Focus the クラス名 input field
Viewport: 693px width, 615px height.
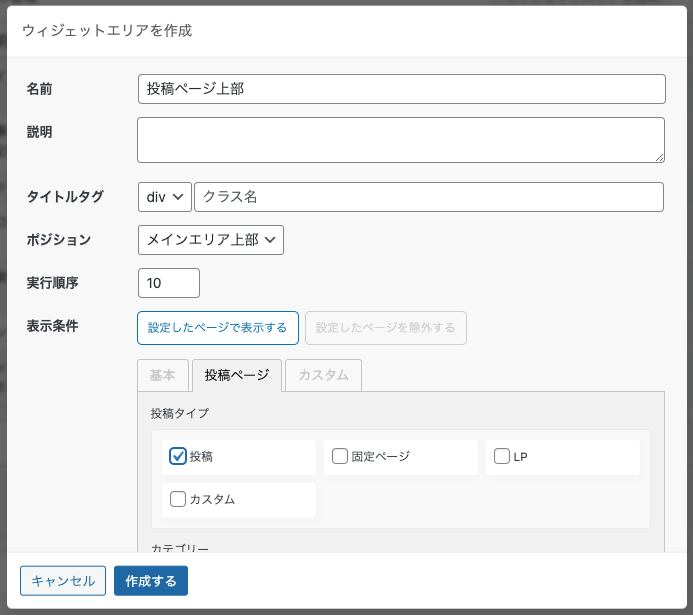(x=429, y=197)
